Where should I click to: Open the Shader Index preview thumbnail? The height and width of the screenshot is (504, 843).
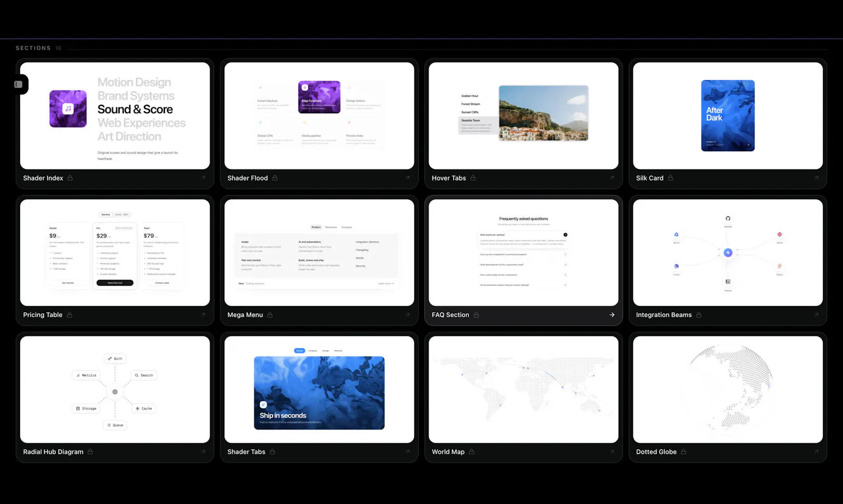point(115,116)
